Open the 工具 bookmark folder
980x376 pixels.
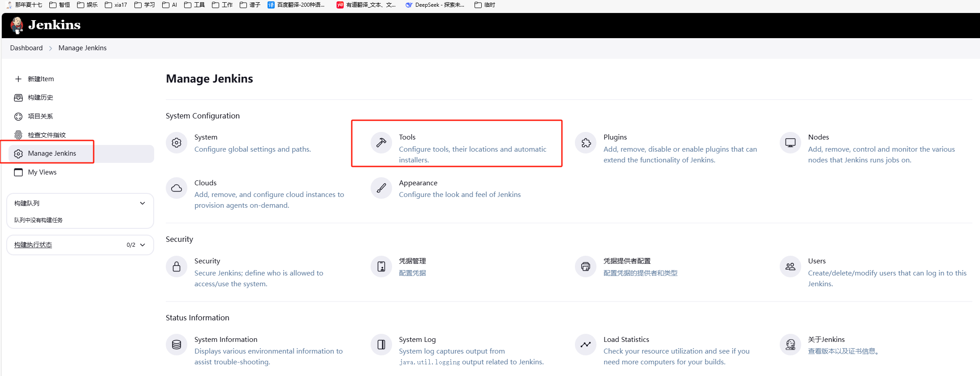pos(194,5)
